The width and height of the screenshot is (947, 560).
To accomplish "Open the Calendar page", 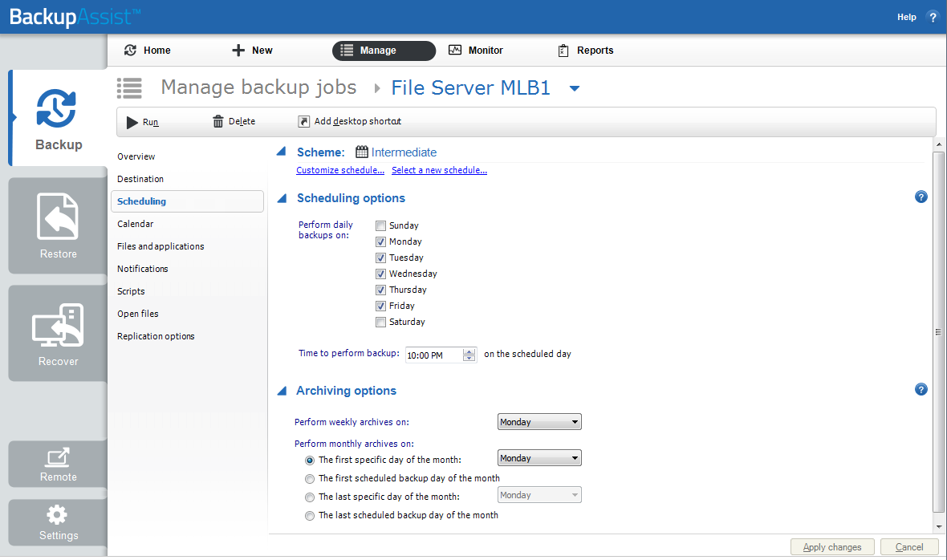I will pos(136,224).
